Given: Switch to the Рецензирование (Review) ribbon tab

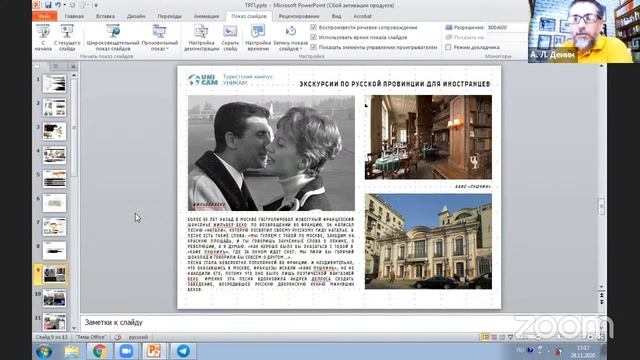Looking at the screenshot, I should pyautogui.click(x=299, y=16).
